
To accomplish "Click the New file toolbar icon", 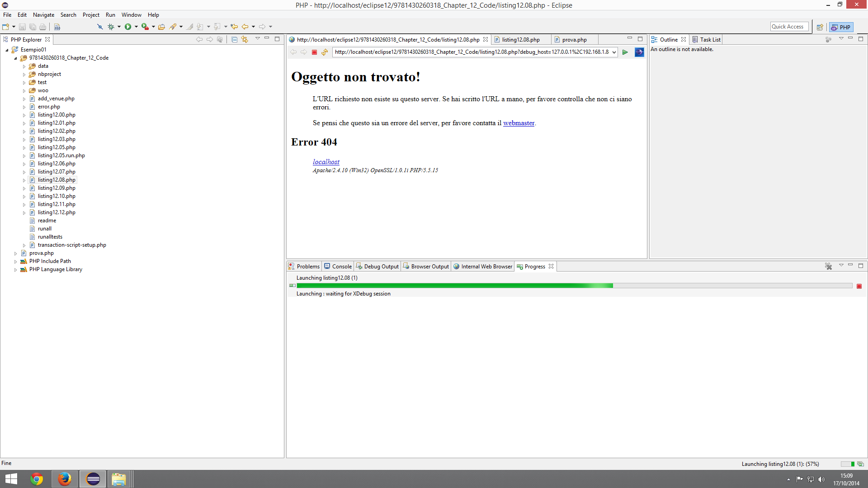I will click(x=6, y=27).
